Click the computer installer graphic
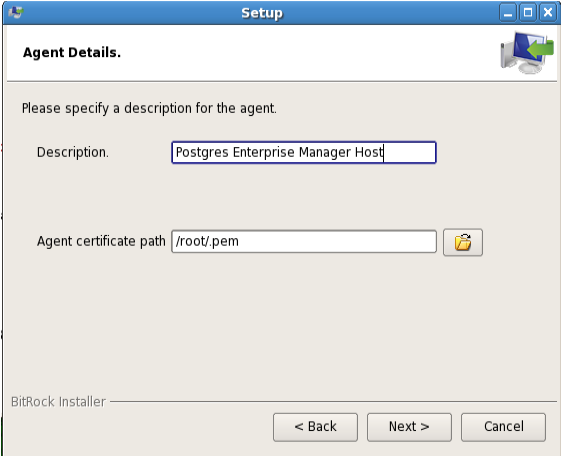Image resolution: width=562 pixels, height=457 pixels. (527, 53)
